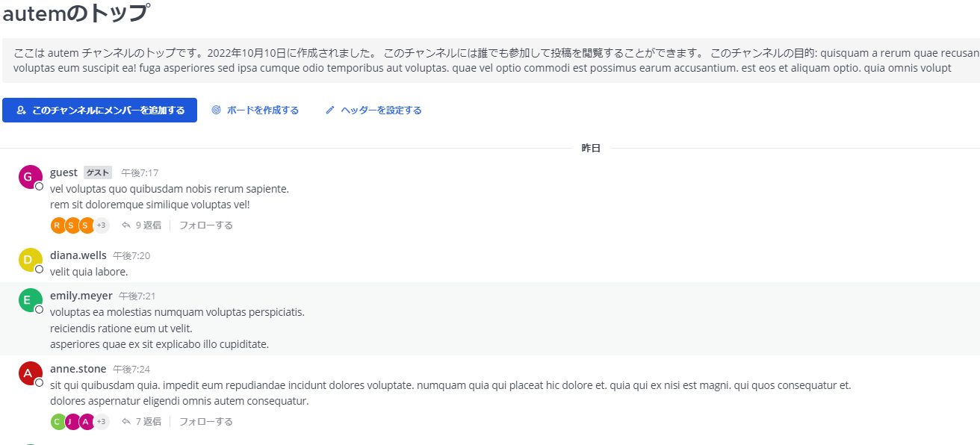Click text 'vel voluptas quo quibusdam nobis rerum sapiente.'
980x445 pixels.
click(170, 189)
